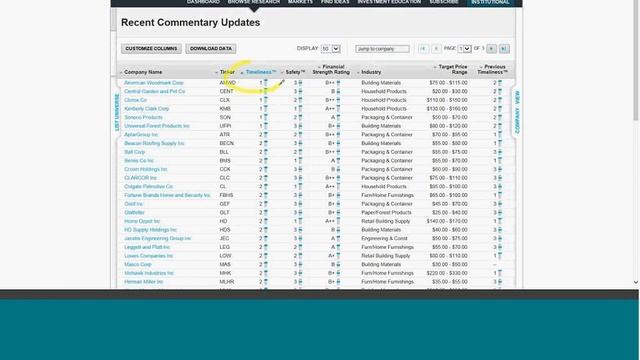Select 'Paper/Forest Products' industry cell
640x360 pixels.
(386, 213)
